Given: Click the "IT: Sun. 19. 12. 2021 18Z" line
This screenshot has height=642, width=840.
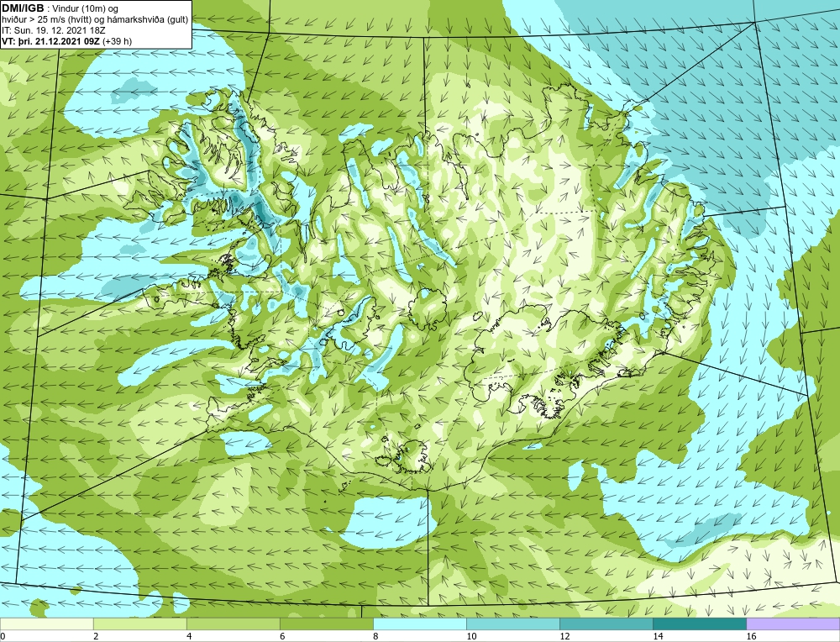Looking at the screenshot, I should tap(54, 30).
